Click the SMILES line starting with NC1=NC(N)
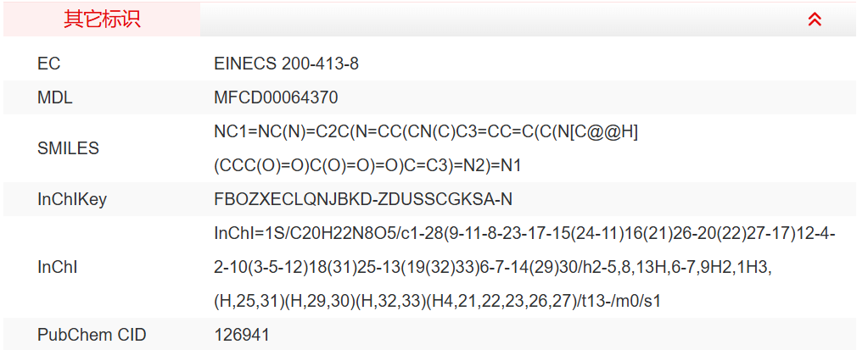868x350 pixels. pyautogui.click(x=426, y=132)
